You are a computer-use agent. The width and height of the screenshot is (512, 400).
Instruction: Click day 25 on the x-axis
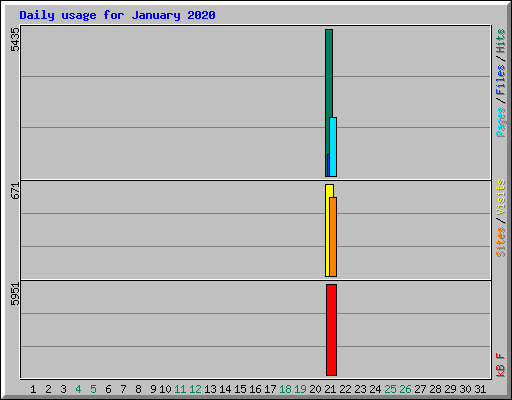(x=390, y=389)
